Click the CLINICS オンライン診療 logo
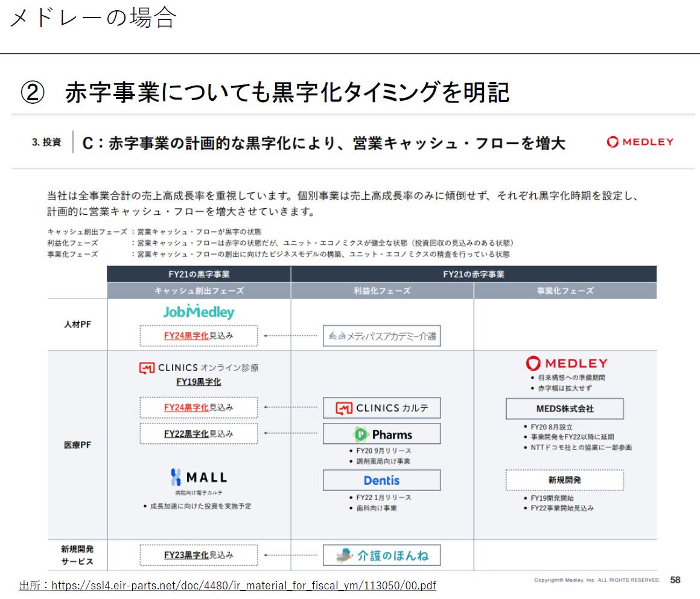700x599 pixels. pos(199,368)
